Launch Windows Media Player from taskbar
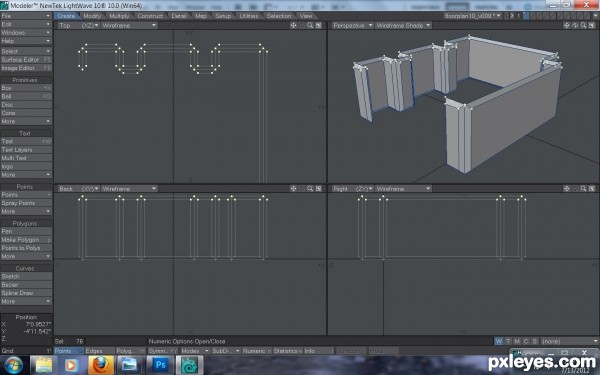The width and height of the screenshot is (600, 375). pyautogui.click(x=72, y=365)
